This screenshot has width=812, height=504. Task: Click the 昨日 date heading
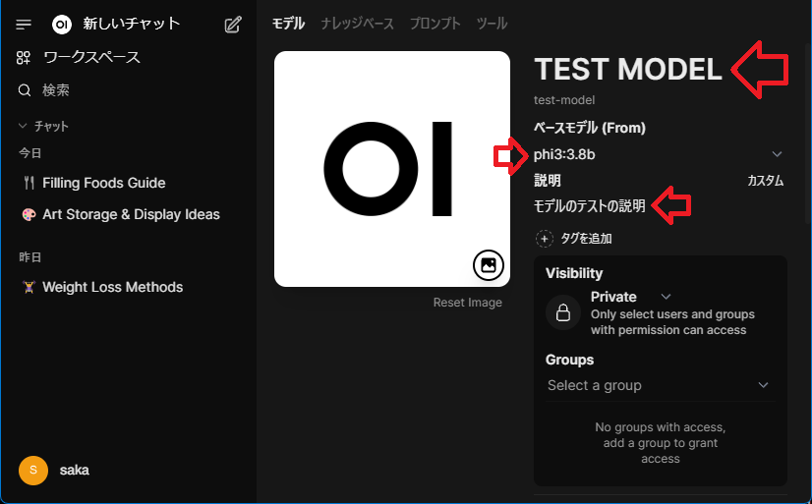coord(30,257)
